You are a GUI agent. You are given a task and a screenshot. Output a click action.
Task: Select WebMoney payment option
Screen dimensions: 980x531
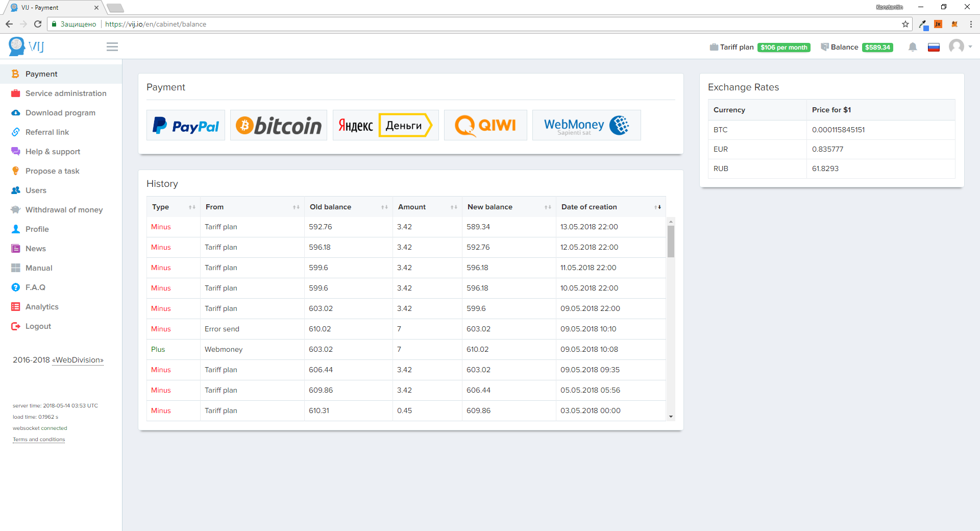pyautogui.click(x=586, y=125)
